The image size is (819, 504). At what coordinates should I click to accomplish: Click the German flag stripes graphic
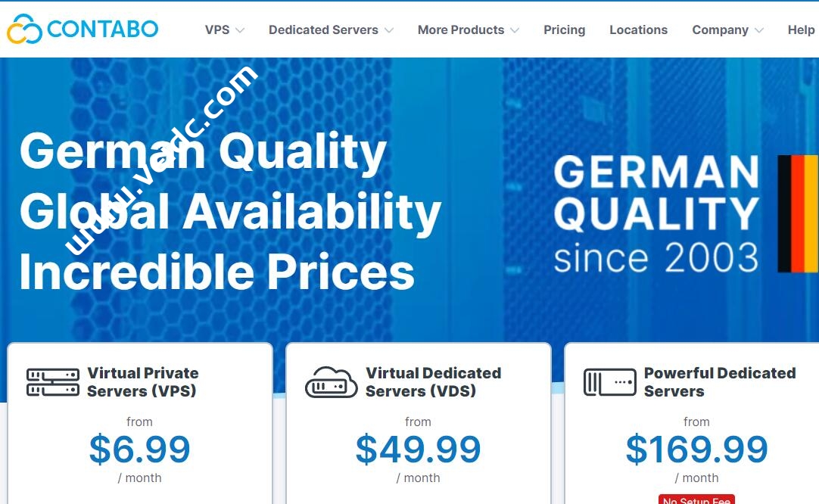pos(798,213)
